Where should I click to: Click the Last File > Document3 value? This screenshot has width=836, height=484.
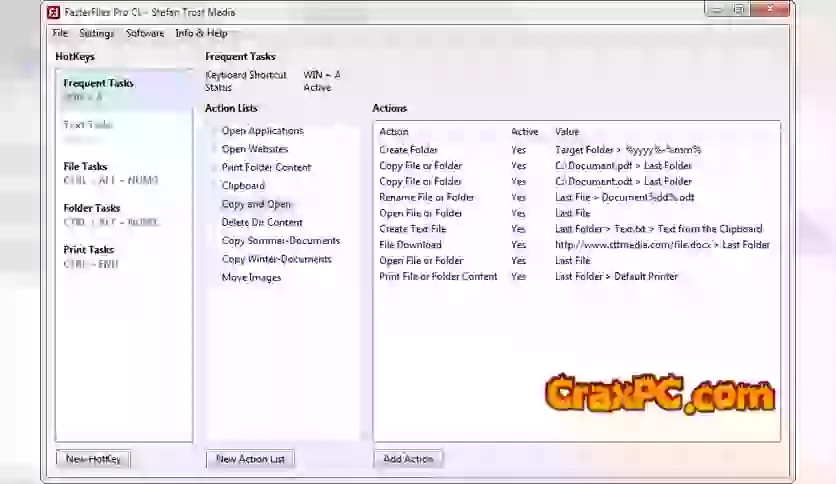coord(624,197)
